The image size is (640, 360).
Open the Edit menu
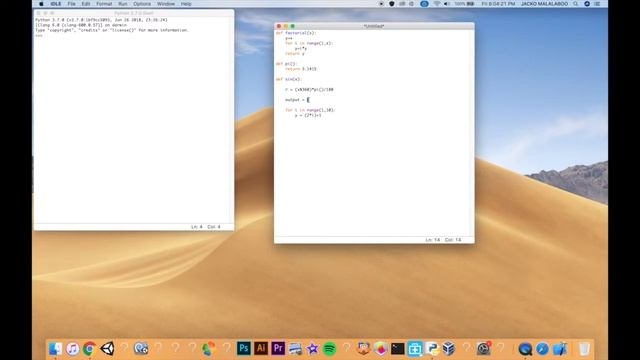pyautogui.click(x=86, y=4)
